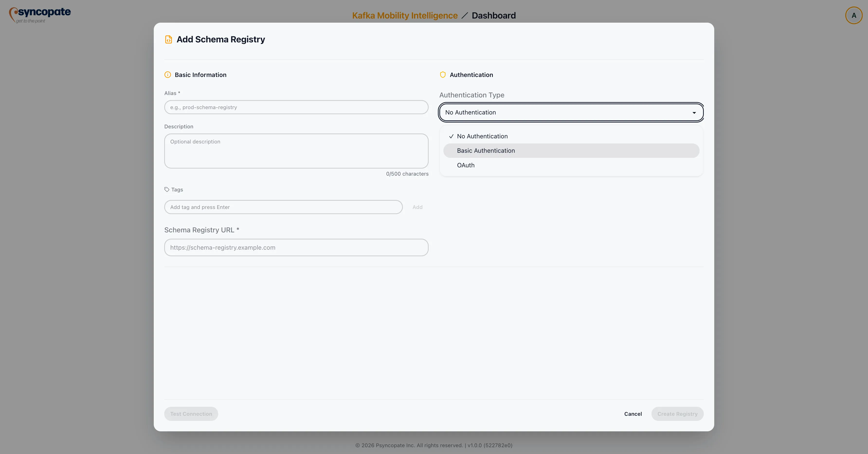Click the Add button beside the tag field
This screenshot has height=454, width=868.
[x=417, y=207]
